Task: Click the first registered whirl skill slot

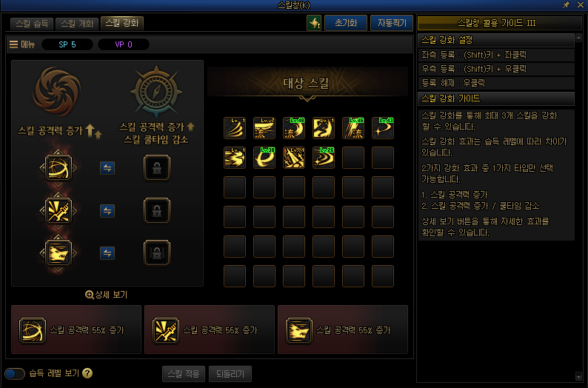Action: [58, 167]
